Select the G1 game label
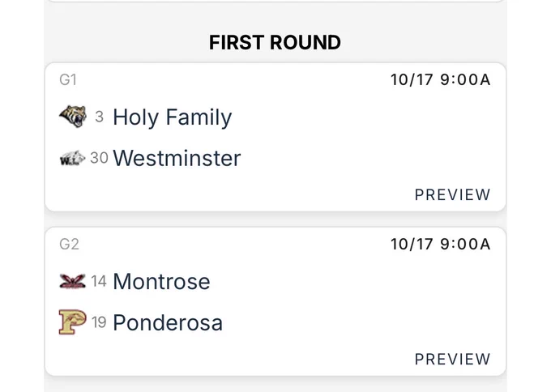This screenshot has height=392, width=551. (68, 79)
